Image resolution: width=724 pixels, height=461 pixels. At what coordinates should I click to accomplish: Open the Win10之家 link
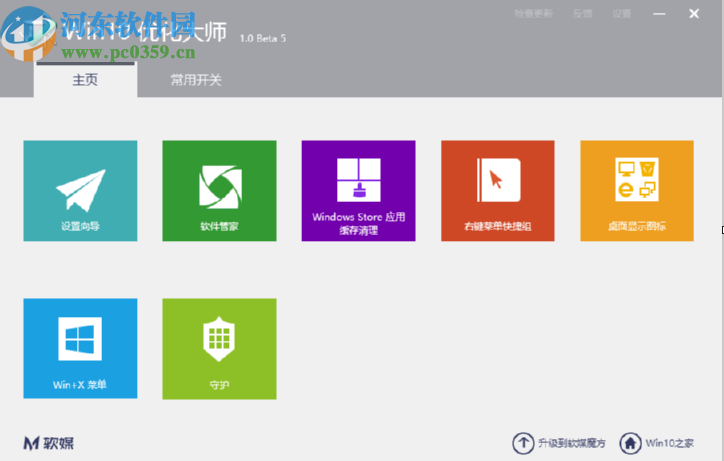pos(670,443)
